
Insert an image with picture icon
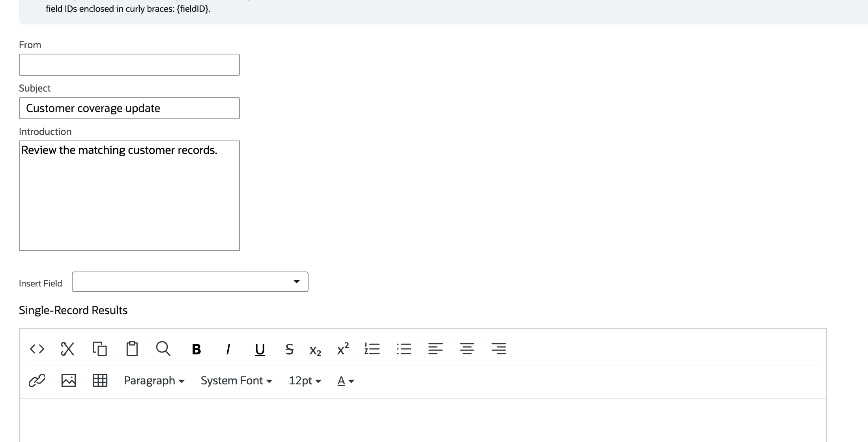[69, 380]
